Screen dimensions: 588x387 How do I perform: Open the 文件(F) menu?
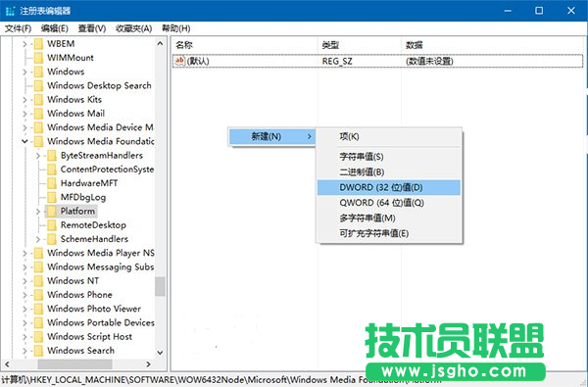click(x=18, y=28)
